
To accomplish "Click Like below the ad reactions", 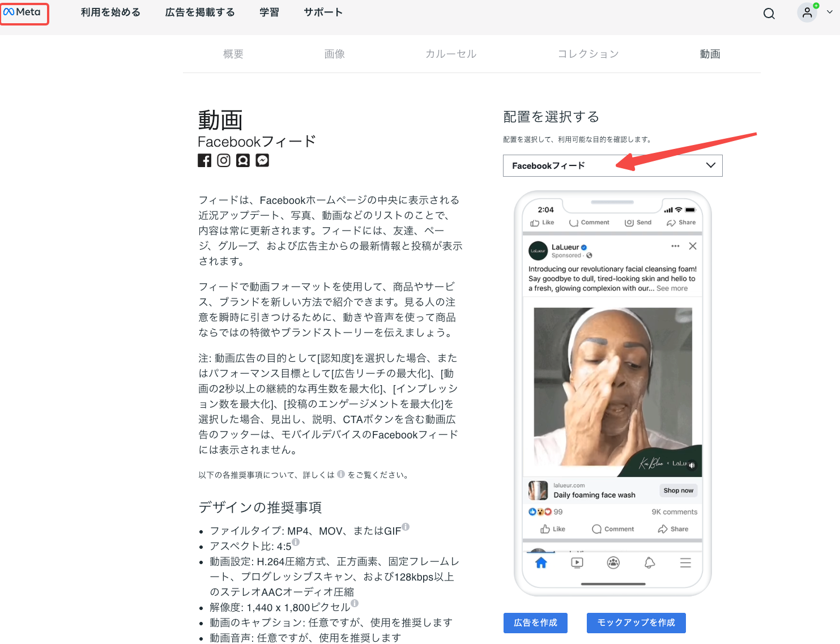I will coord(552,529).
